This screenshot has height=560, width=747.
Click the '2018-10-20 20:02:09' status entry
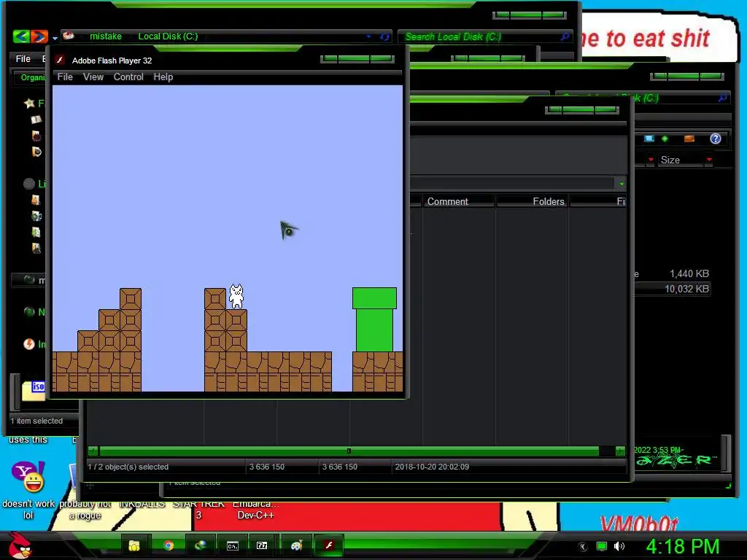[432, 467]
